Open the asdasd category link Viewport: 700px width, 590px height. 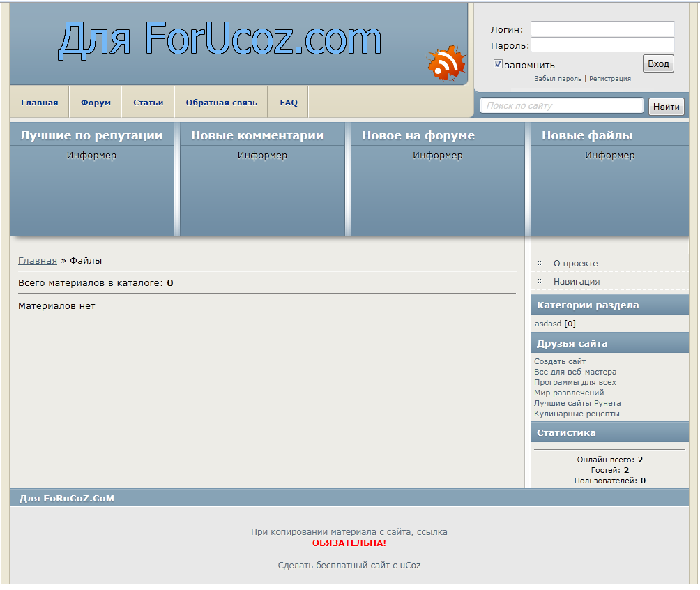548,324
